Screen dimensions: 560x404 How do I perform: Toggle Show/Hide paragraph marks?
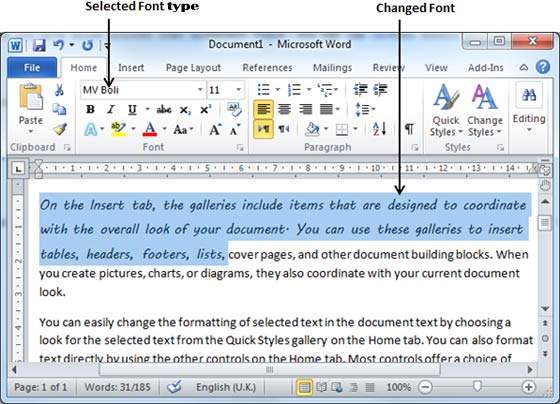click(409, 129)
